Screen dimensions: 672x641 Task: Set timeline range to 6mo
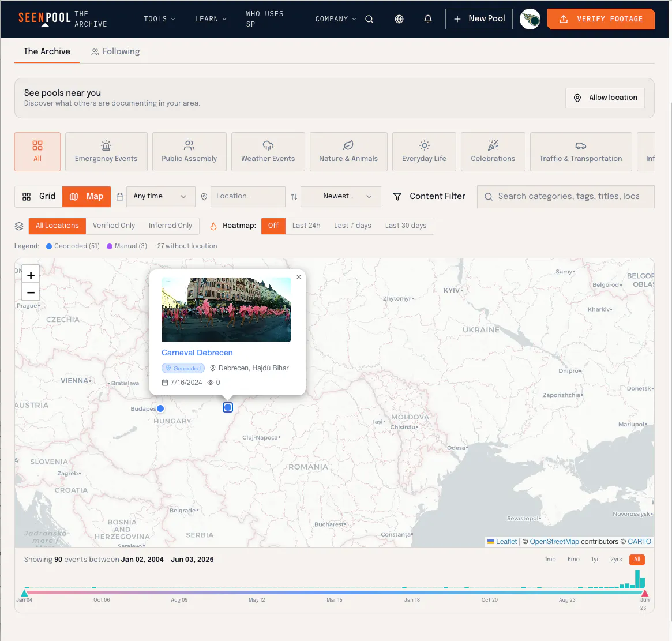point(573,560)
